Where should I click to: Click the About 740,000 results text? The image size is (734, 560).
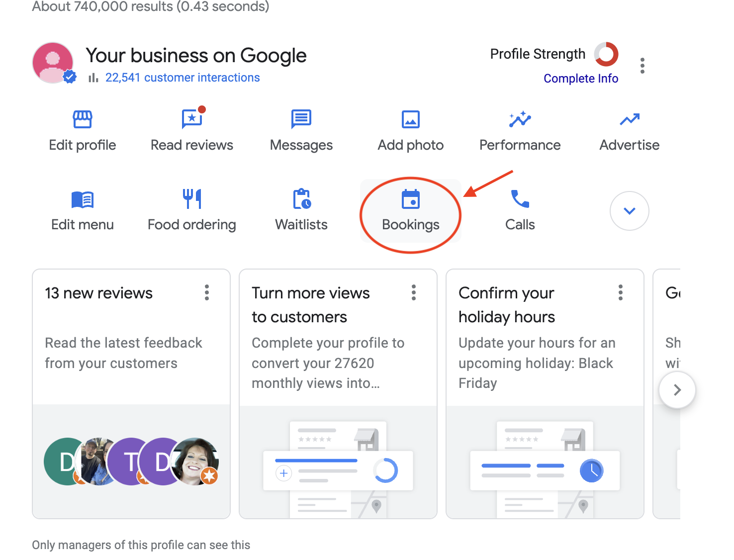coord(151,6)
